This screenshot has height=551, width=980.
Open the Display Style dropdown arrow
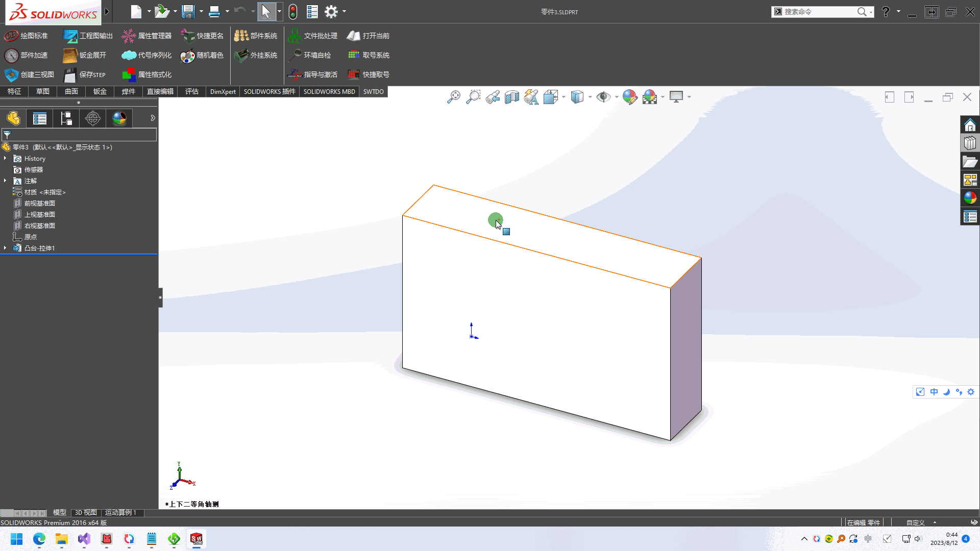tap(590, 97)
